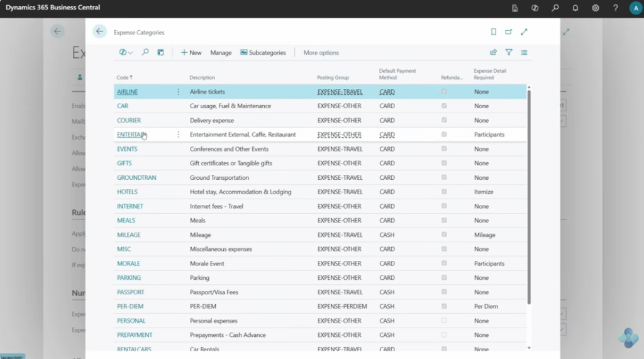Image resolution: width=644 pixels, height=359 pixels.
Task: Click the share icon in the list toolbar
Action: [x=493, y=52]
